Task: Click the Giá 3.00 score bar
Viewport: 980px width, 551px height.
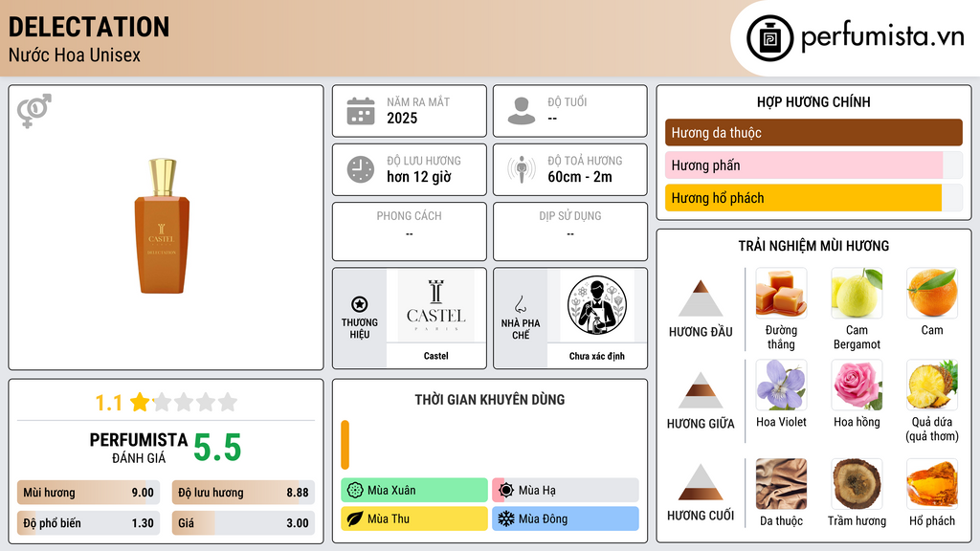Action: [x=243, y=523]
